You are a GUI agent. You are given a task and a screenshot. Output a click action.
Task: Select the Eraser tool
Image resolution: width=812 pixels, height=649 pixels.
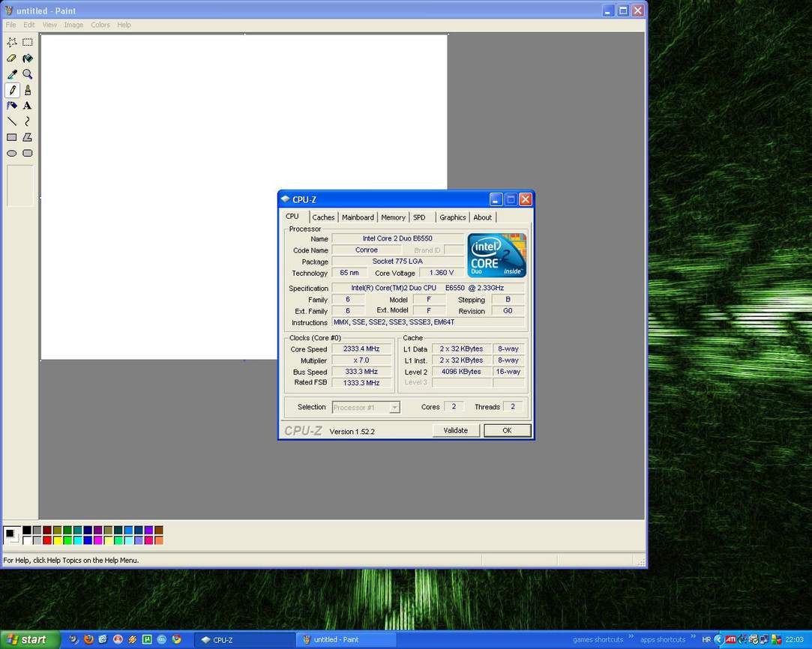point(12,58)
